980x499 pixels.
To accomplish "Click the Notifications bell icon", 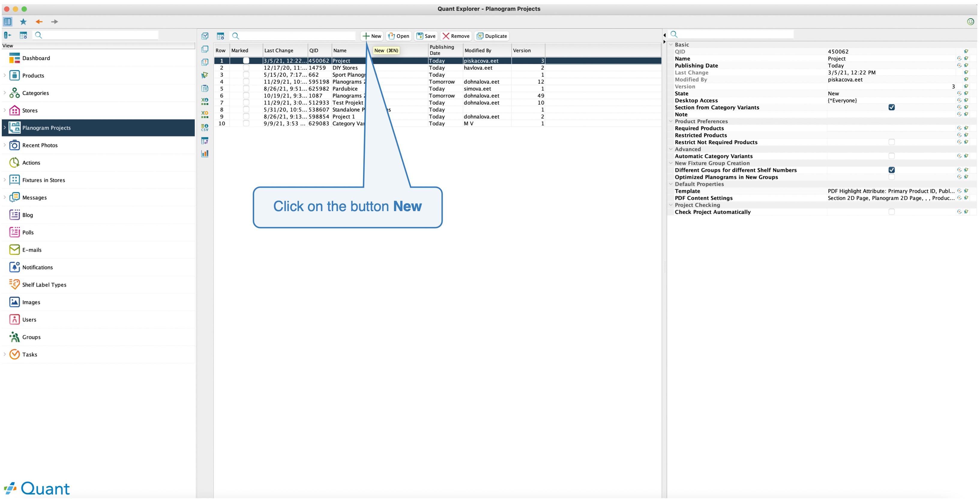I will click(x=14, y=267).
